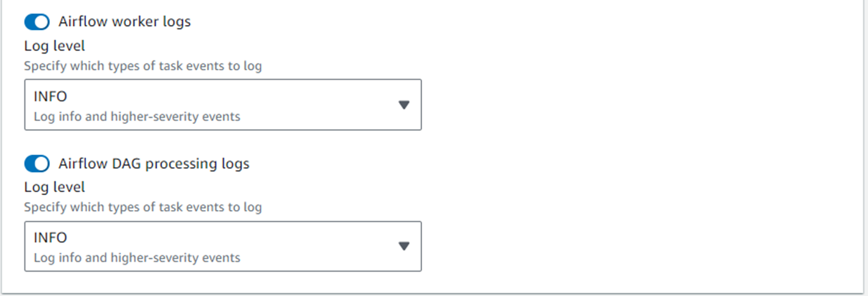Select INFO value in worker logs dropdown
The image size is (868, 296).
[x=51, y=97]
